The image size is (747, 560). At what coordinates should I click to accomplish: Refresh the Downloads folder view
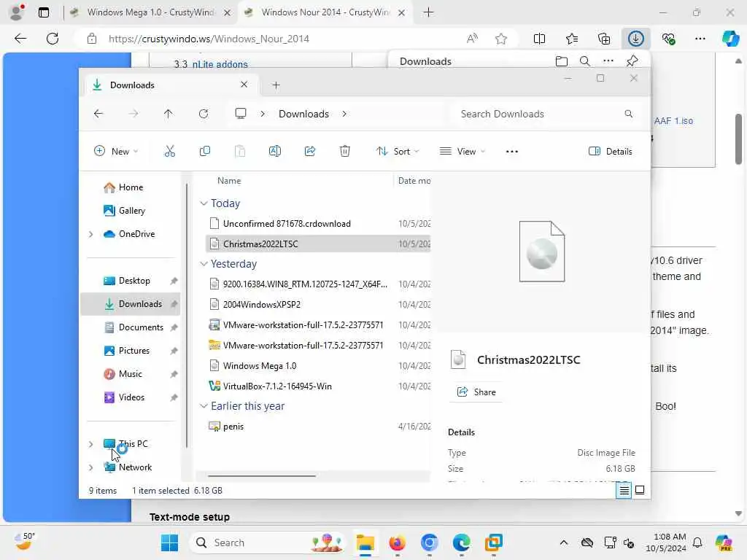click(x=204, y=114)
